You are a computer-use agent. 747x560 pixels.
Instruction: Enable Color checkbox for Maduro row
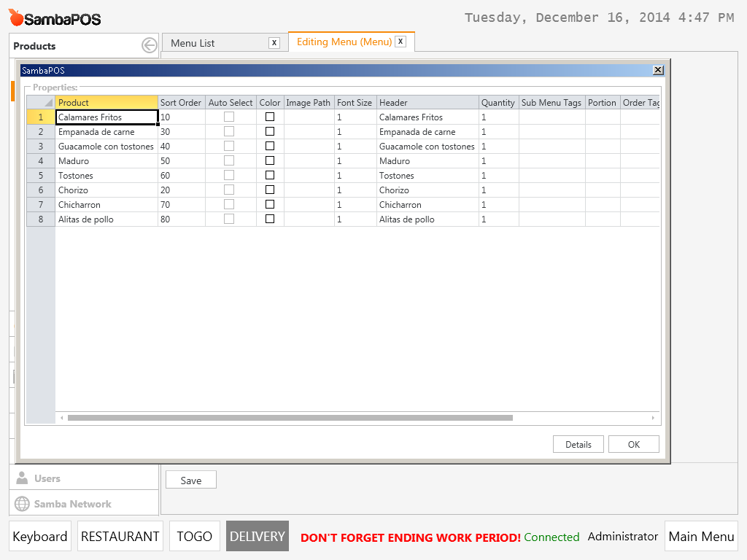[270, 160]
